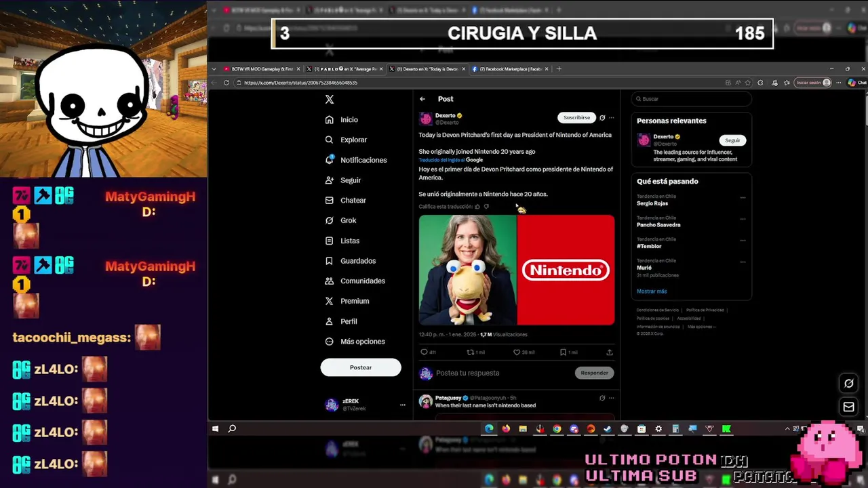The height and width of the screenshot is (488, 868).
Task: Bookmark the Dexerto post
Action: point(563,352)
